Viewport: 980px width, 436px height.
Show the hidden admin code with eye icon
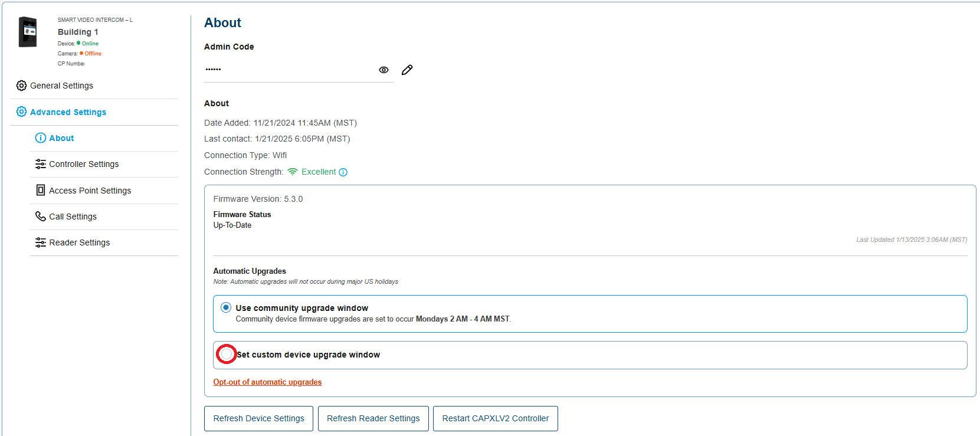pyautogui.click(x=384, y=70)
